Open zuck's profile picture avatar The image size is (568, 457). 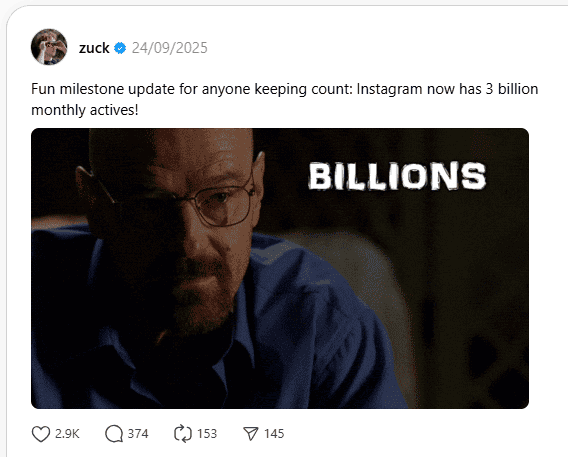(x=49, y=47)
